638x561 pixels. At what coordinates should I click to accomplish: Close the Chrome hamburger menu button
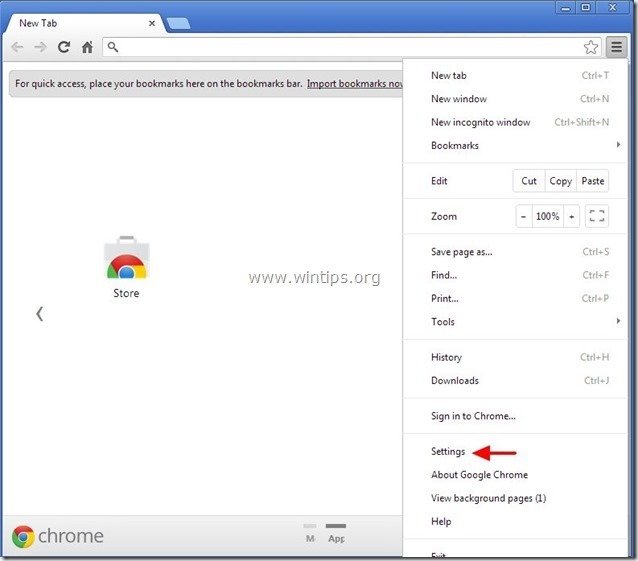(x=616, y=47)
